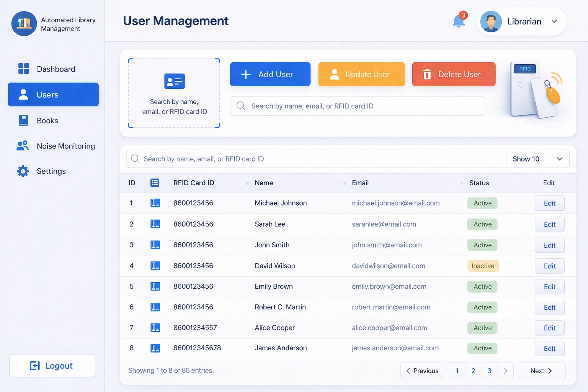The image size is (588, 392).
Task: Toggle the Inactive status badge for David Wilson
Action: pos(483,266)
